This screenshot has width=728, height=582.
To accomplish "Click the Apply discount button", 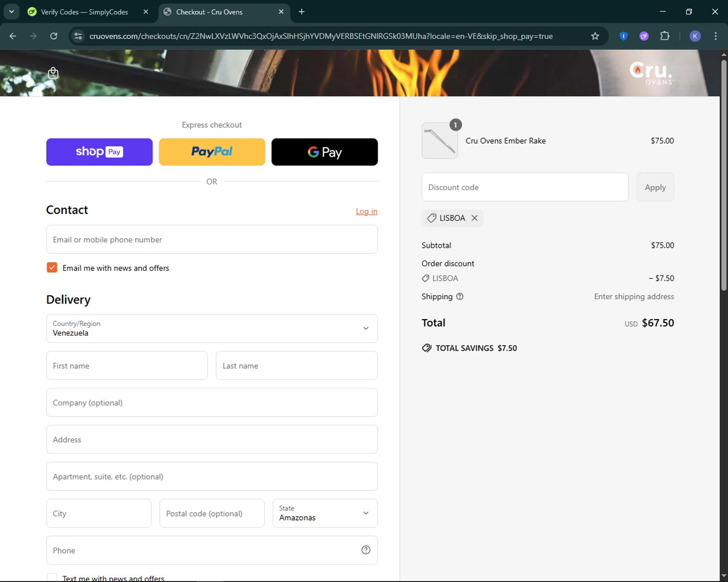I will [655, 187].
